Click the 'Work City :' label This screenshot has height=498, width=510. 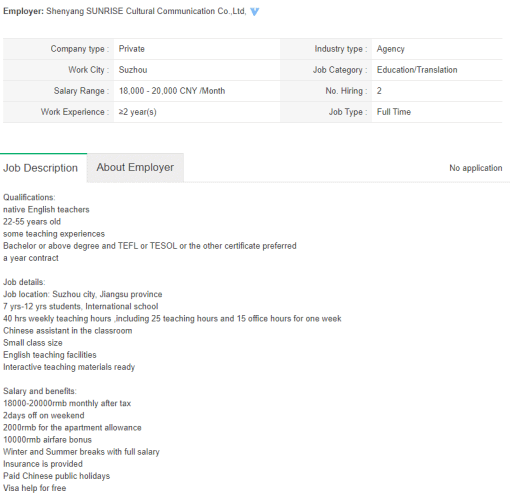[x=89, y=70]
